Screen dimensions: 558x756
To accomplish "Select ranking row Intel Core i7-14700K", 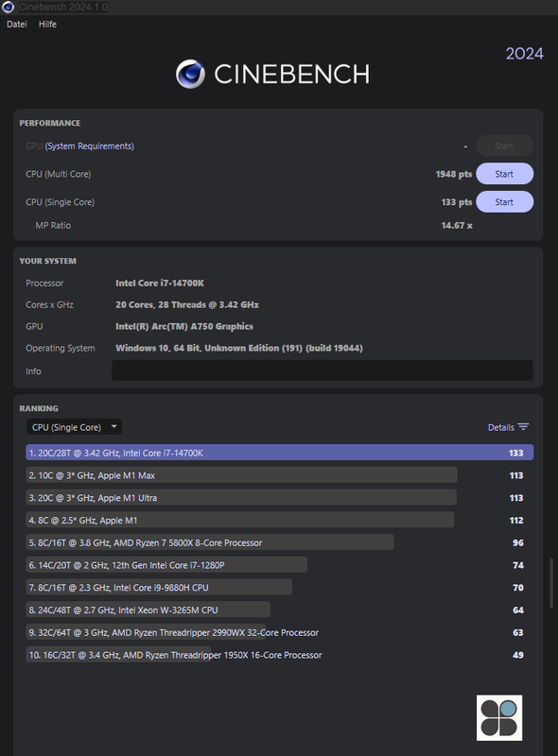I will (280, 453).
